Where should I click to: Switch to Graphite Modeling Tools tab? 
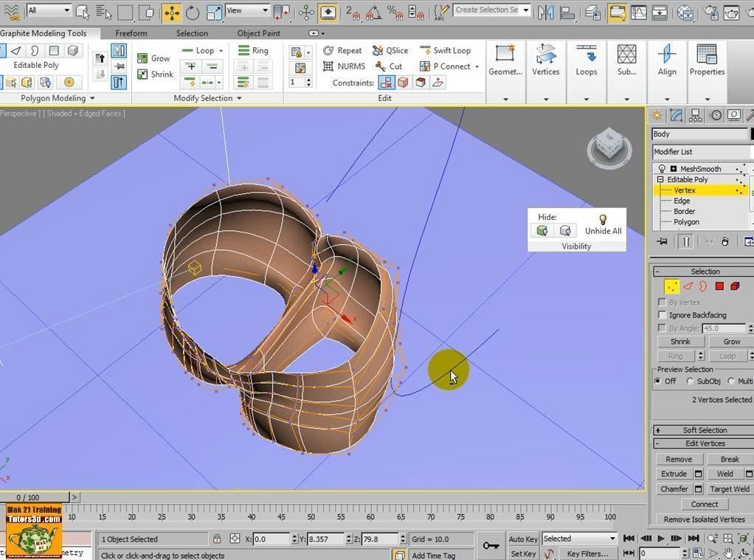point(44,33)
